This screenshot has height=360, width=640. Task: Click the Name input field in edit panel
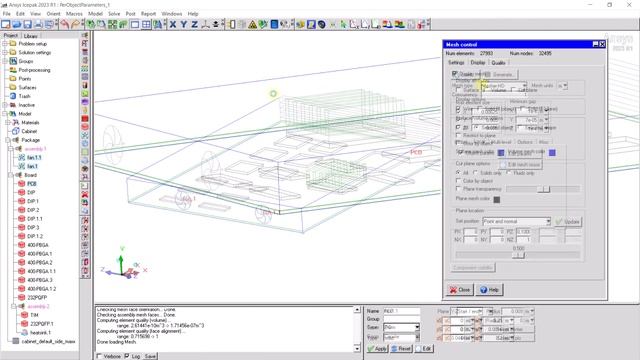point(401,311)
